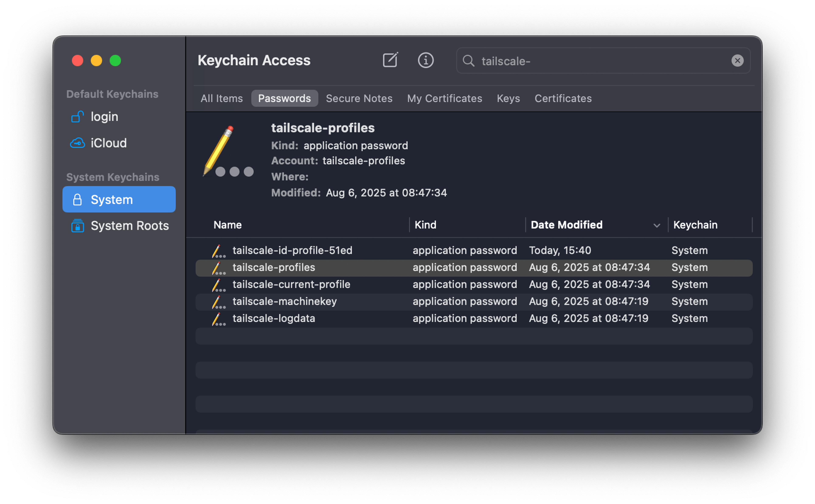815x504 pixels.
Task: Click the large password pencil icon in detail header
Action: coord(228,151)
